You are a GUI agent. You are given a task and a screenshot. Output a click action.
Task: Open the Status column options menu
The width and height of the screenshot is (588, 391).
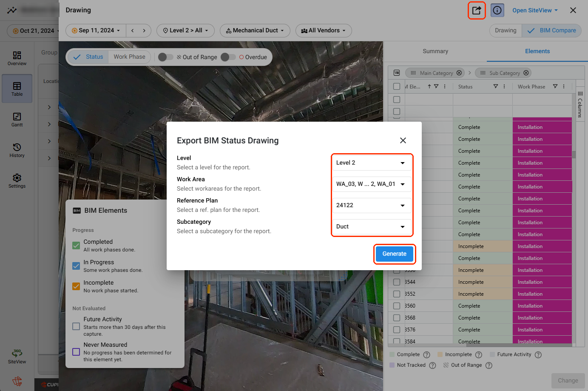coord(504,86)
